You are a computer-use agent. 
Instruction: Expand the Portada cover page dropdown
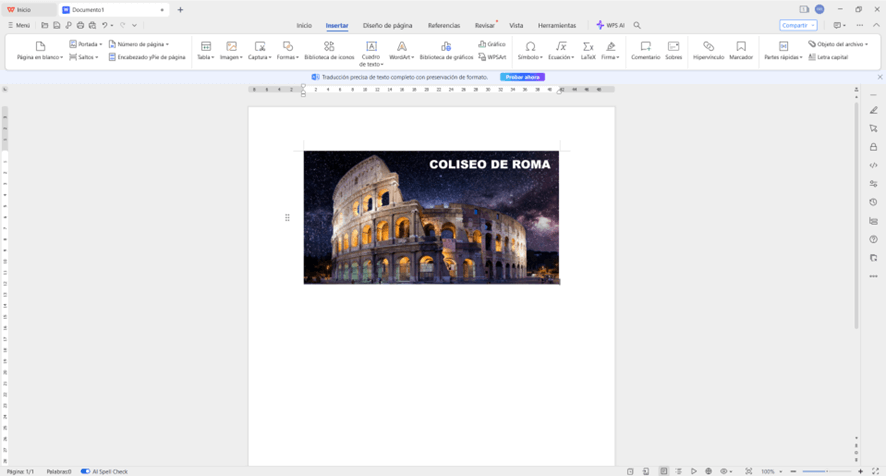pyautogui.click(x=86, y=44)
